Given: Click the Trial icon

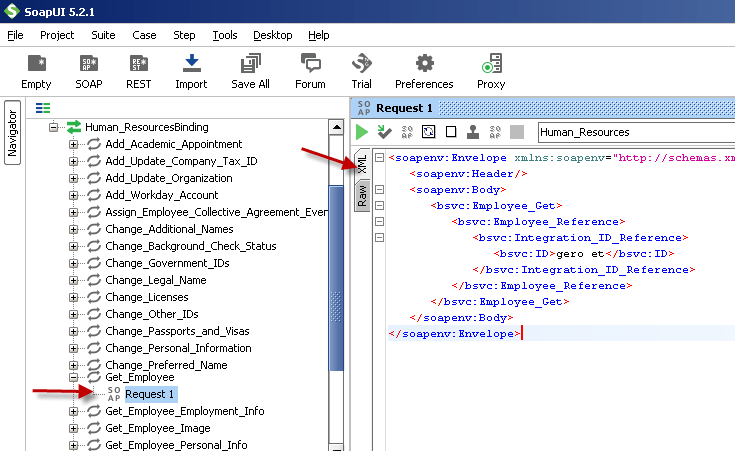Looking at the screenshot, I should (361, 63).
